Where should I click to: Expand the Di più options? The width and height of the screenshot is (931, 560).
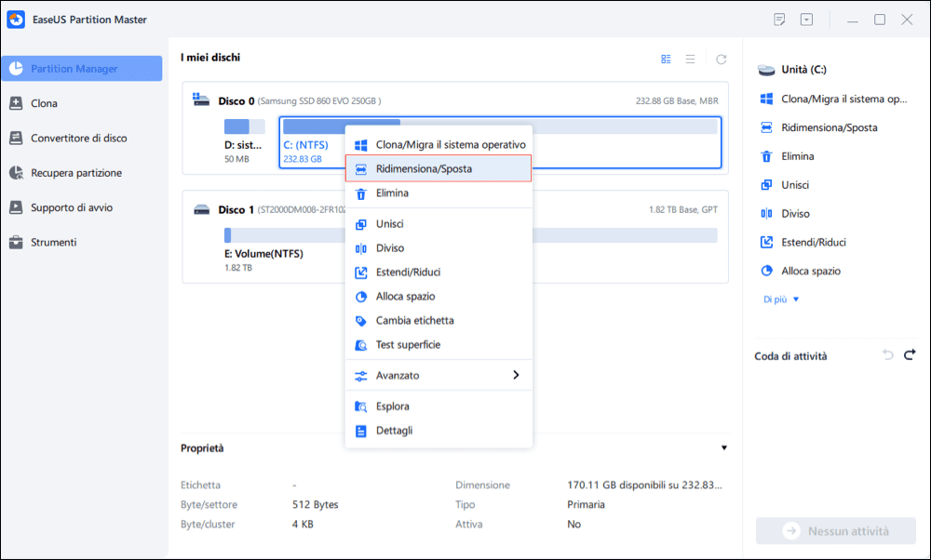point(781,300)
